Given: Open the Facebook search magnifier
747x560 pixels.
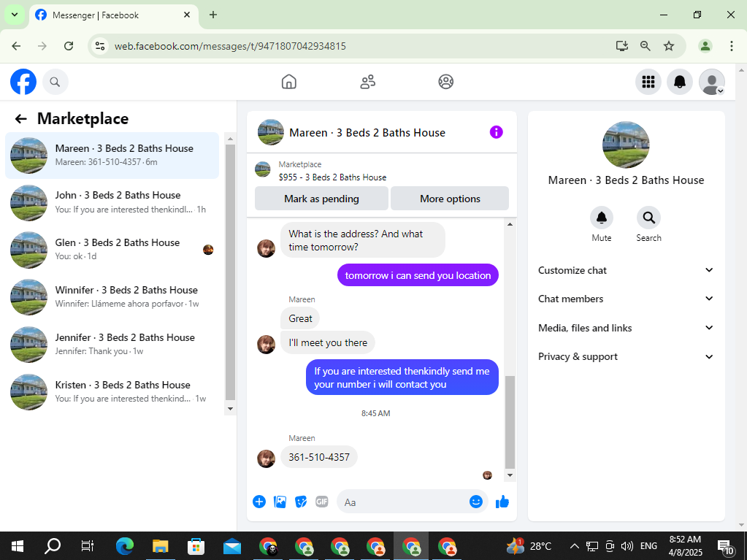Looking at the screenshot, I should click(55, 82).
